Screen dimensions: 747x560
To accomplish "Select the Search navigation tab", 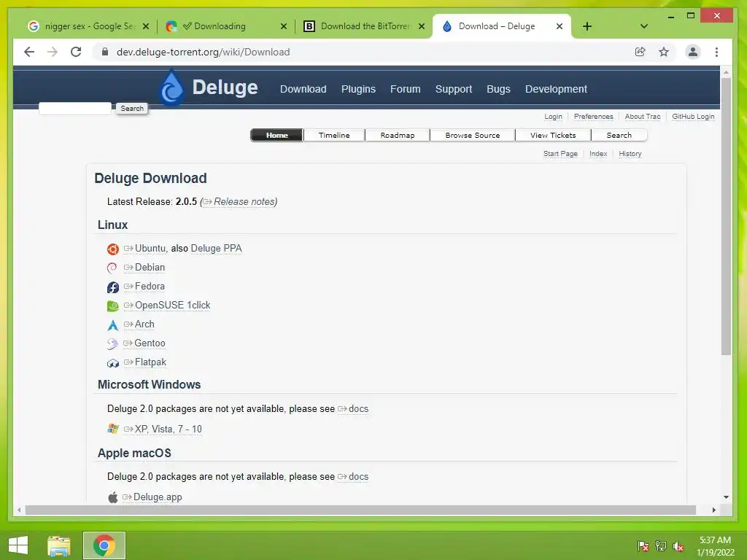I will click(619, 135).
